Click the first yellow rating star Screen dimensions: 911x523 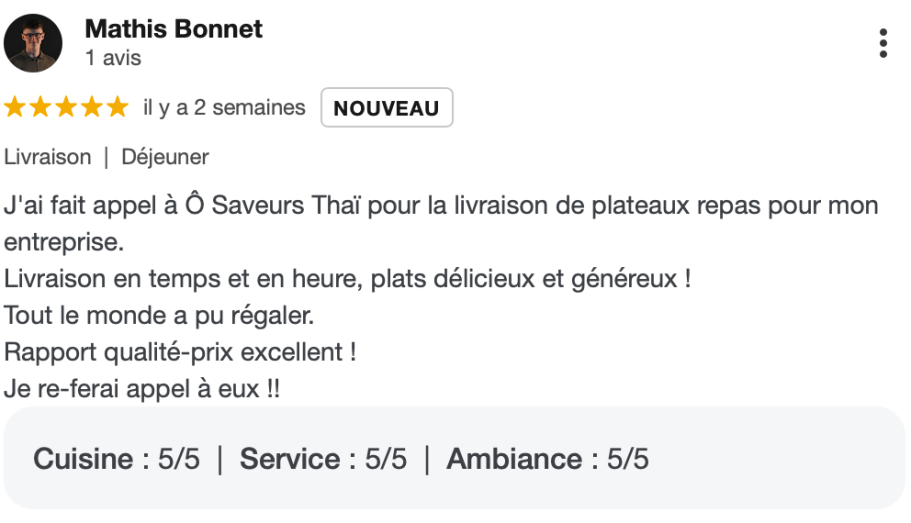[15, 108]
